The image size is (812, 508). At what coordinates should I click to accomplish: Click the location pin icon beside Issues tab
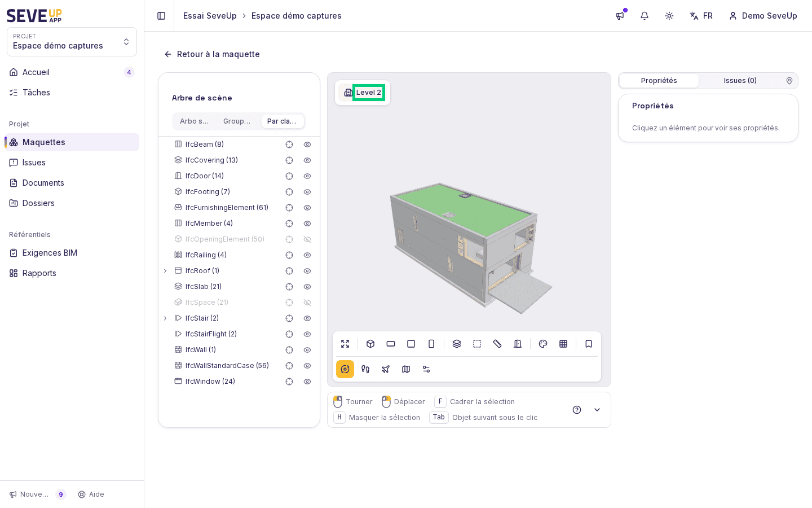point(789,81)
